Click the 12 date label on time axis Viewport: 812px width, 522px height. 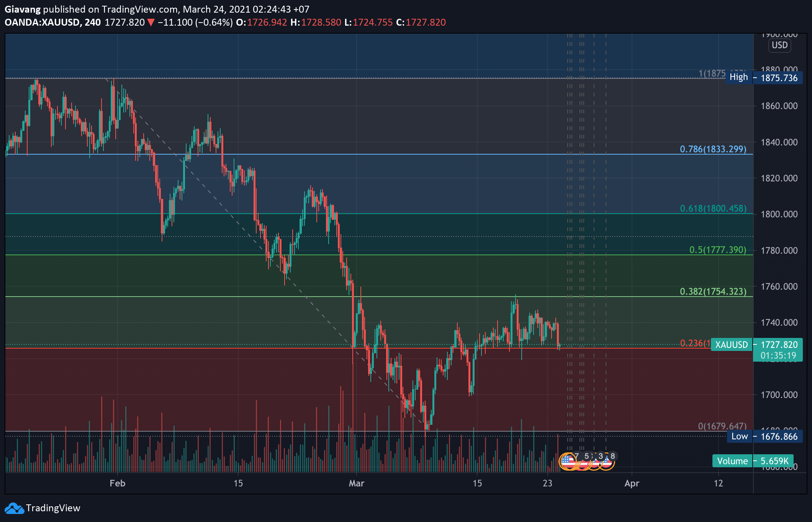click(x=719, y=483)
